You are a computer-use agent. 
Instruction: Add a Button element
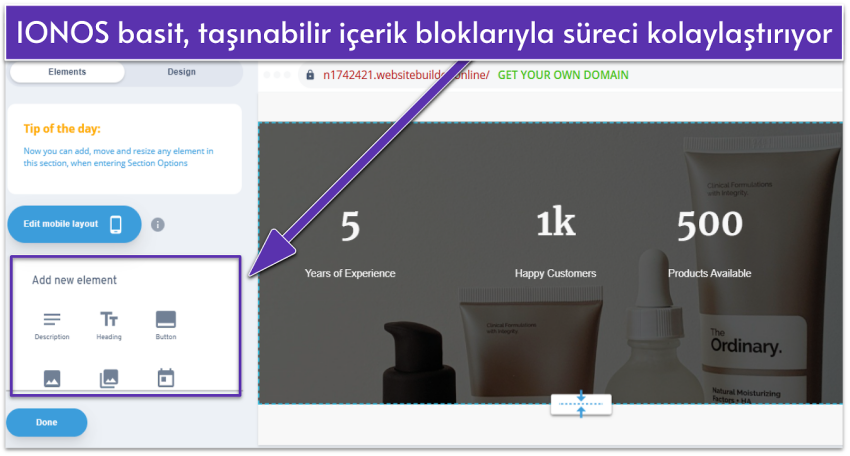[x=166, y=326]
